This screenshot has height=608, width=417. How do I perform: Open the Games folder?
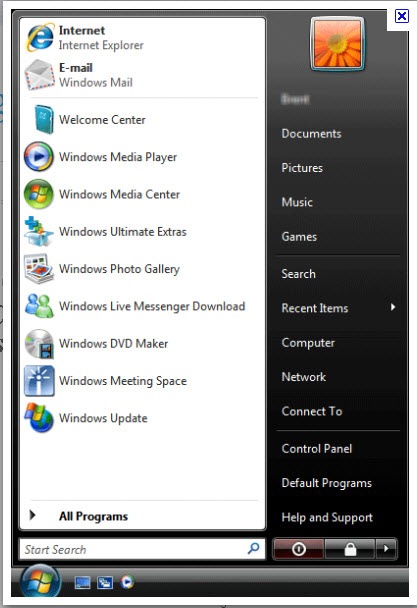(299, 237)
